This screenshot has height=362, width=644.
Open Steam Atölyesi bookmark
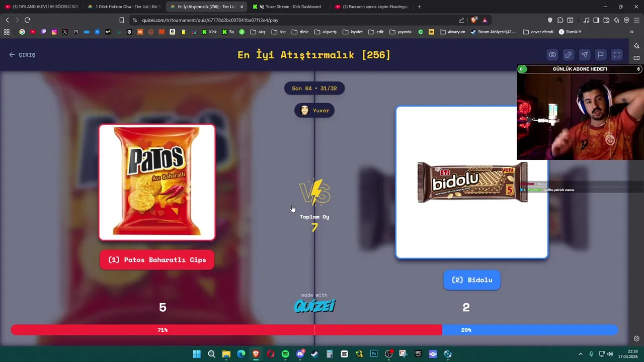493,32
